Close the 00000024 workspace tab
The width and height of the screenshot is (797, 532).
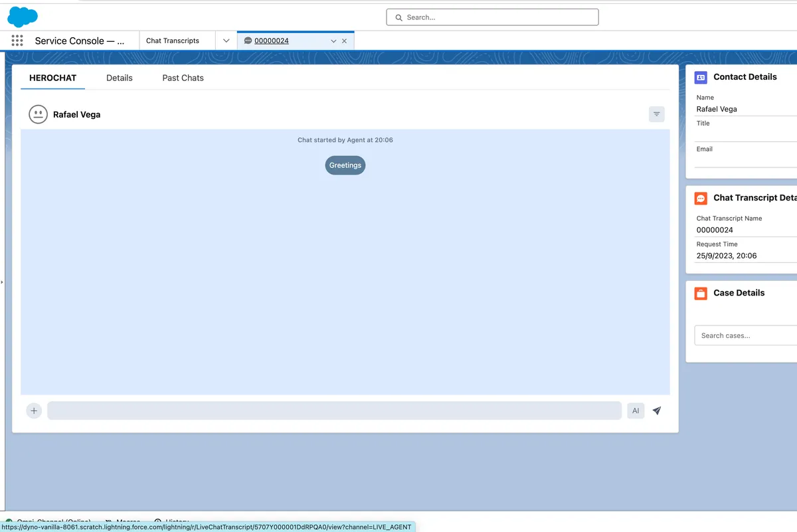point(344,41)
